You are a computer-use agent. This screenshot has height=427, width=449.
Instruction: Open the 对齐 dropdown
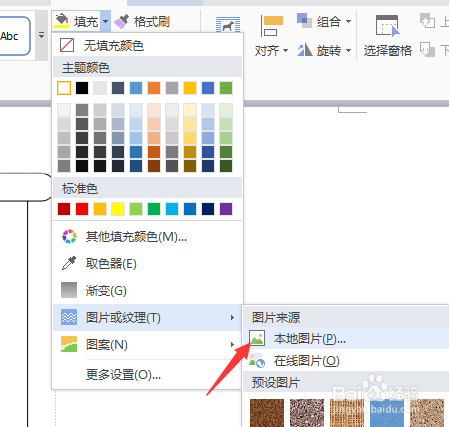[x=271, y=51]
